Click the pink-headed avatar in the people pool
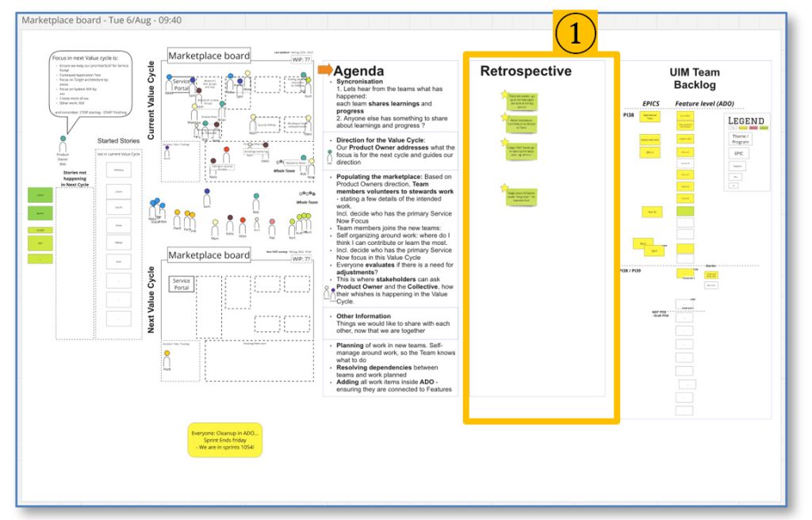The width and height of the screenshot is (812, 520). (x=272, y=227)
